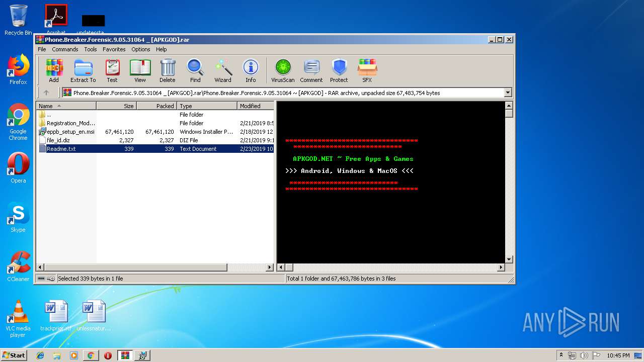Open the Recycle Bin desktop icon
The height and width of the screenshot is (362, 644).
click(x=18, y=20)
